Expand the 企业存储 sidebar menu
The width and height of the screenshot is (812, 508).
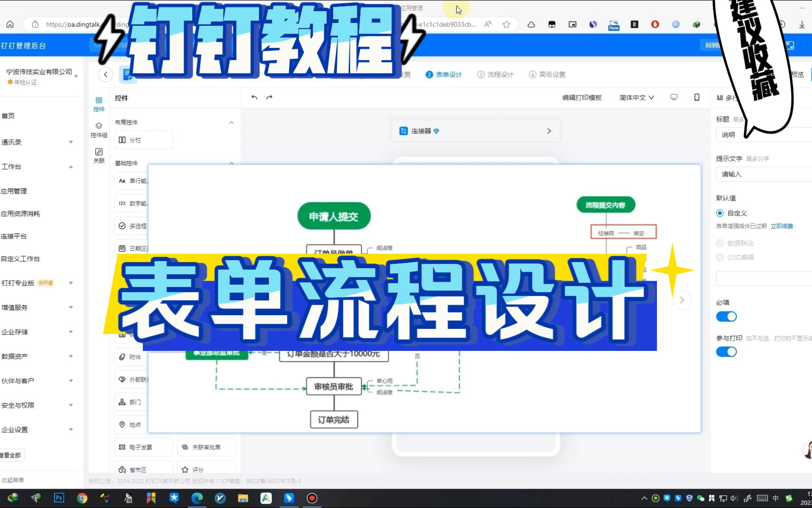pyautogui.click(x=71, y=332)
